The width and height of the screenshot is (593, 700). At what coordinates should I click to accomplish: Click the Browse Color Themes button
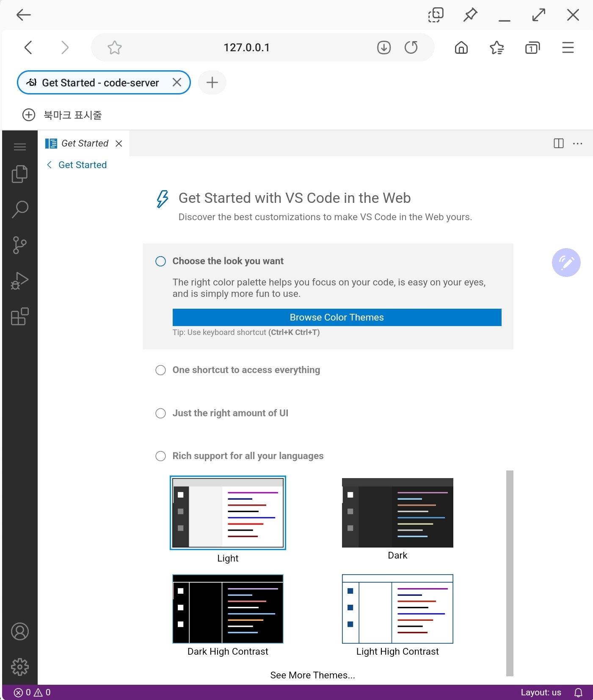[x=337, y=318]
